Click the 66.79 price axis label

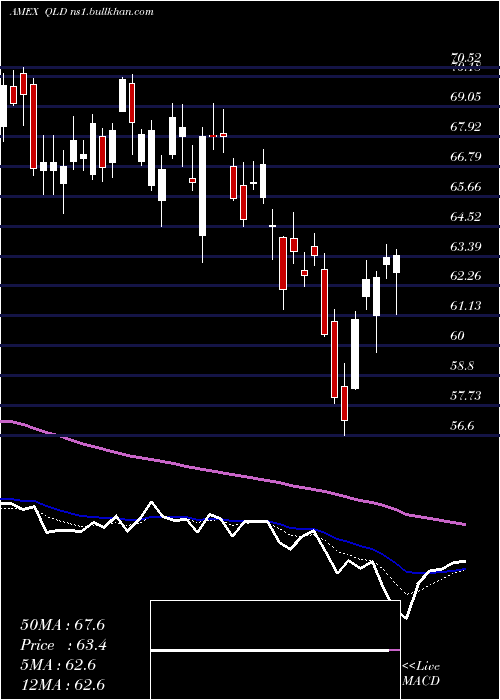click(x=466, y=156)
